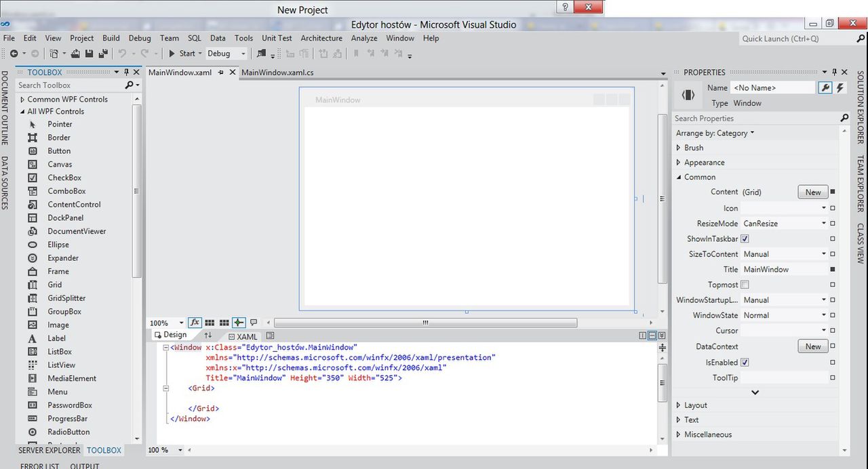The image size is (868, 469).
Task: Collapse the Common property category
Action: pyautogui.click(x=679, y=178)
